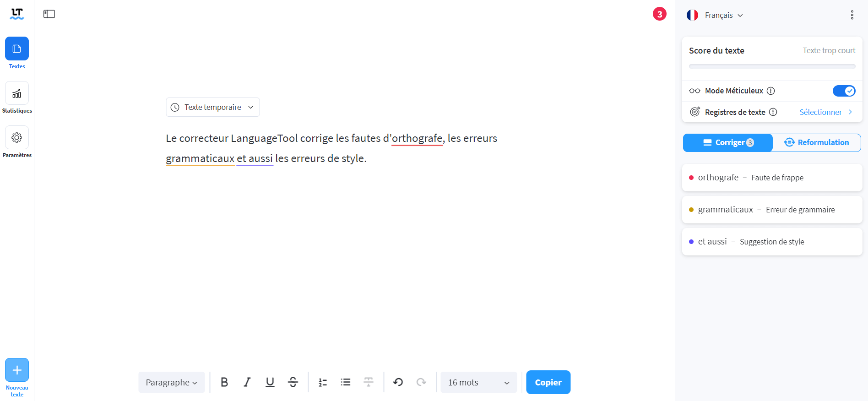The image size is (868, 401).
Task: Toggle the sidebar panel icon
Action: click(x=49, y=14)
